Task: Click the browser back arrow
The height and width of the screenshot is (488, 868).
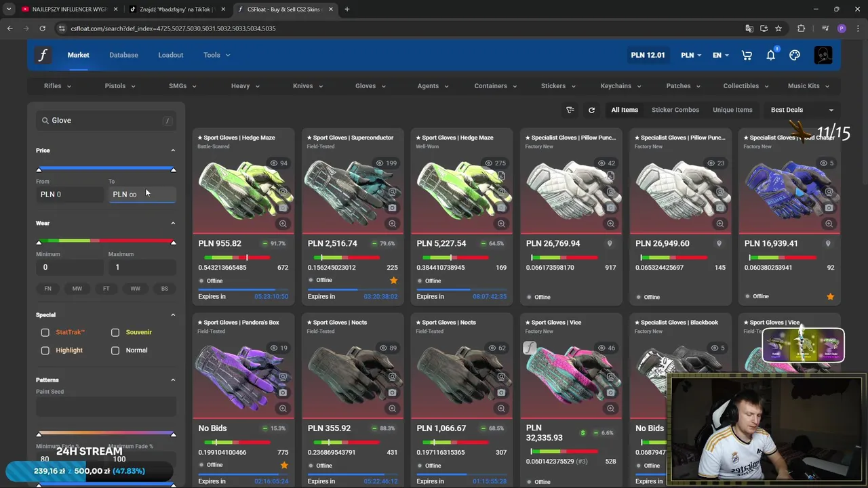Action: (9, 28)
